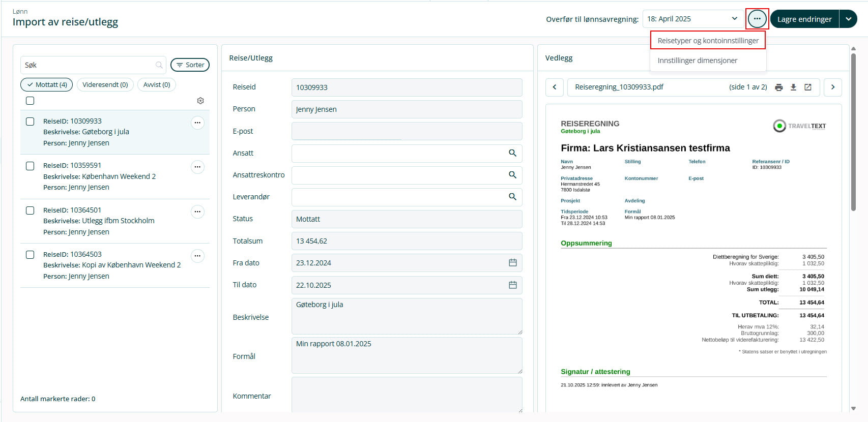Screen dimensions: 868x422
Task: Select the København Weekend 2 row checkbox
Action: point(30,166)
